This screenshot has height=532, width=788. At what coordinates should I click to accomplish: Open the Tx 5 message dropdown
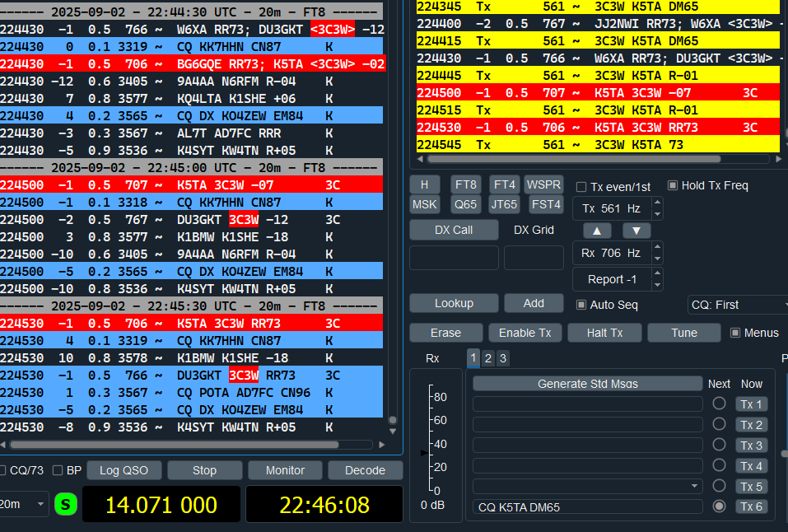(694, 486)
